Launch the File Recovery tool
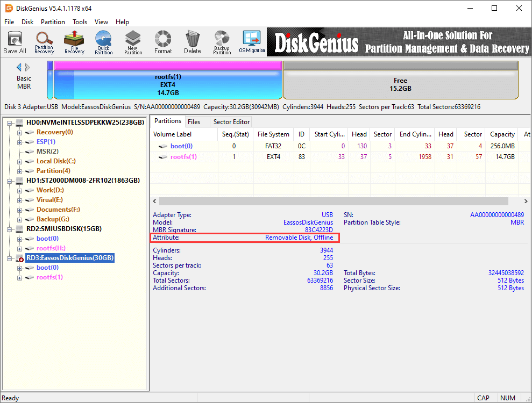The image size is (532, 403). click(74, 42)
